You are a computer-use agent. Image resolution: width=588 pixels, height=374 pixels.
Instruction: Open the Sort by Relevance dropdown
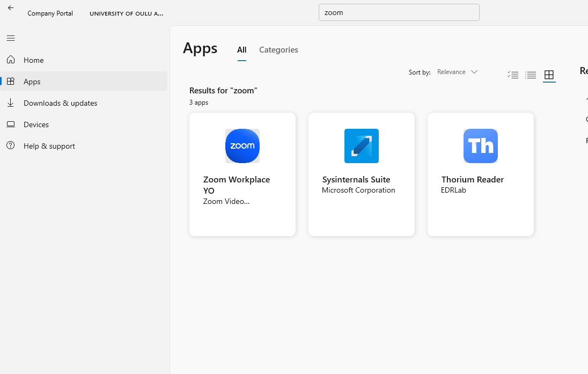tap(457, 72)
